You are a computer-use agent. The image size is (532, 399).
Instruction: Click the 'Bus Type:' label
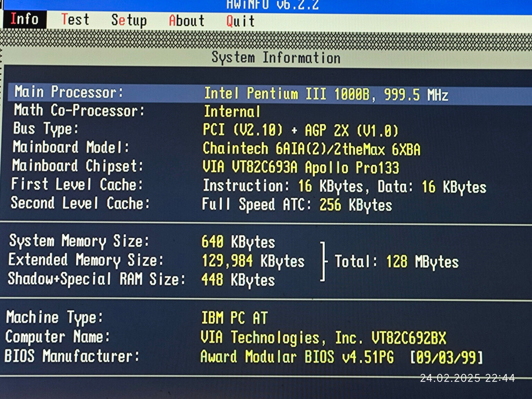pyautogui.click(x=46, y=129)
